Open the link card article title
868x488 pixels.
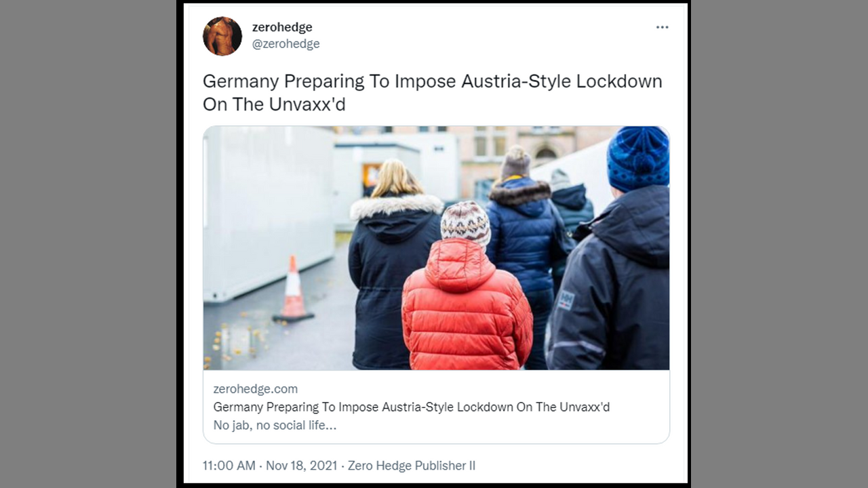click(411, 407)
